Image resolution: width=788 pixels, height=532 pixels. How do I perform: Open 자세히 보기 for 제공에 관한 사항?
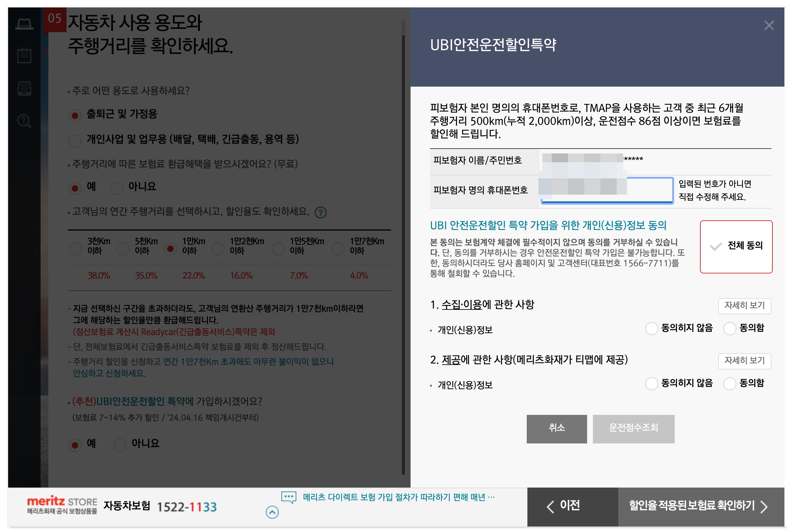tap(744, 361)
